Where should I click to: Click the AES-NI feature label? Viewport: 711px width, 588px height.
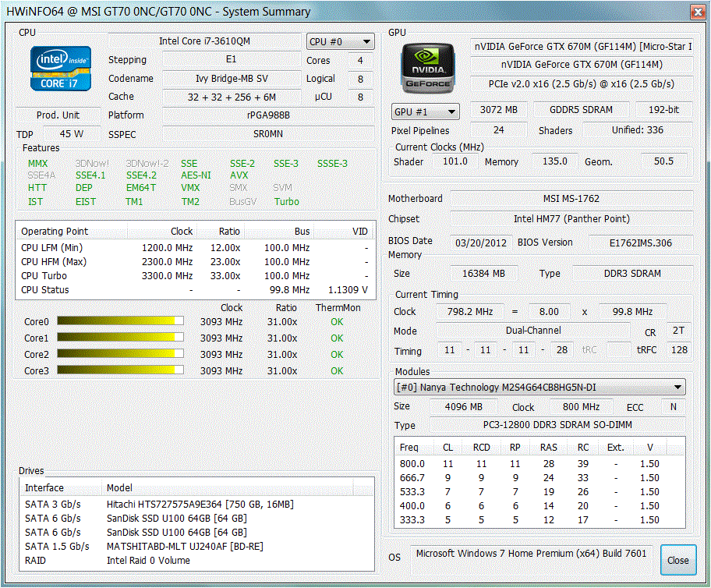[x=196, y=175]
